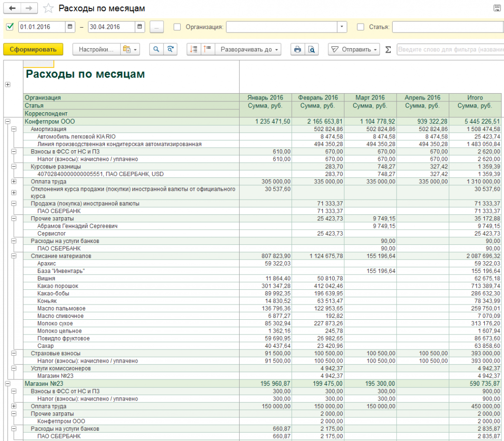Add report to favorites with star icon
Viewport: 504px width, 441px height.
48,8
